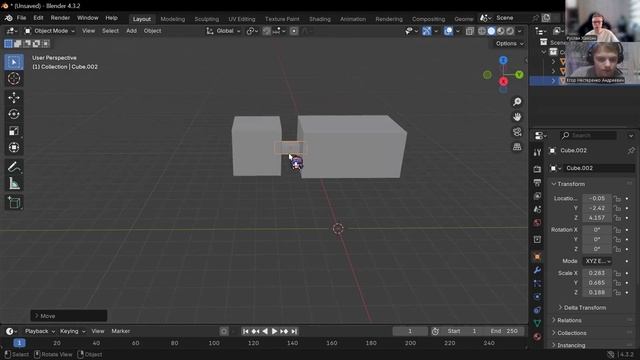Screen dimensions: 640x360
Task: Open the viewport Add menu
Action: tap(131, 31)
